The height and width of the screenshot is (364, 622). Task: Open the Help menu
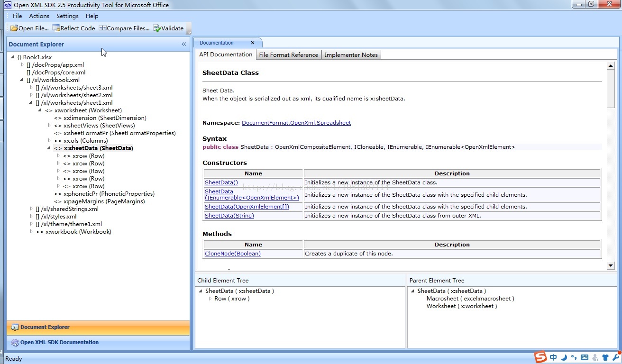tap(92, 16)
